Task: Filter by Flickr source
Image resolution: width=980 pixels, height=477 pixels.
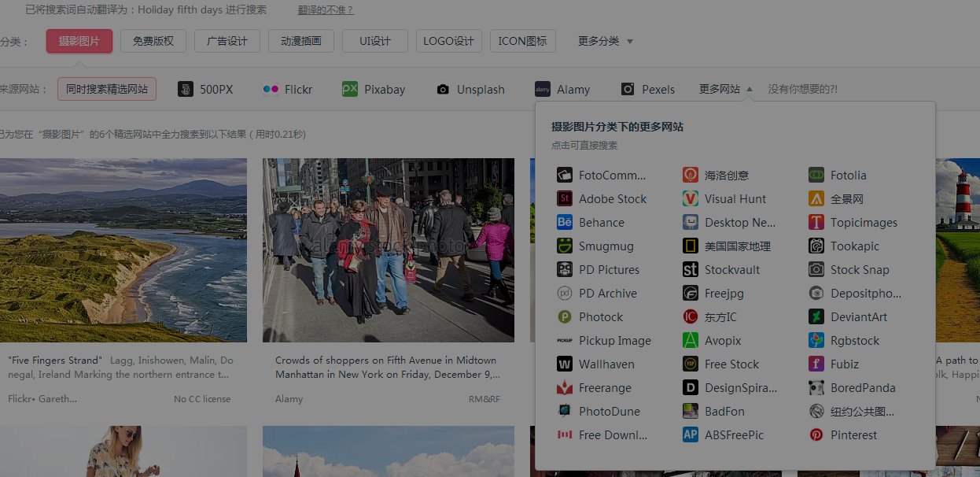Action: coord(288,89)
